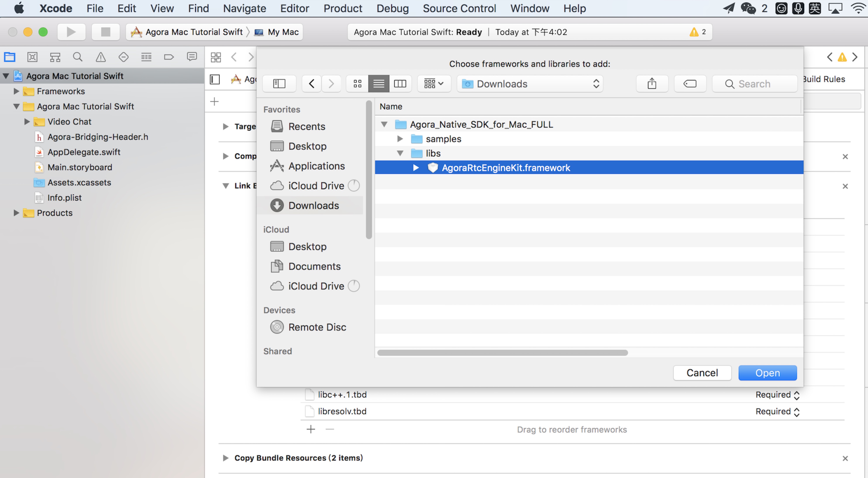Switch file dialog to icon view

click(358, 84)
